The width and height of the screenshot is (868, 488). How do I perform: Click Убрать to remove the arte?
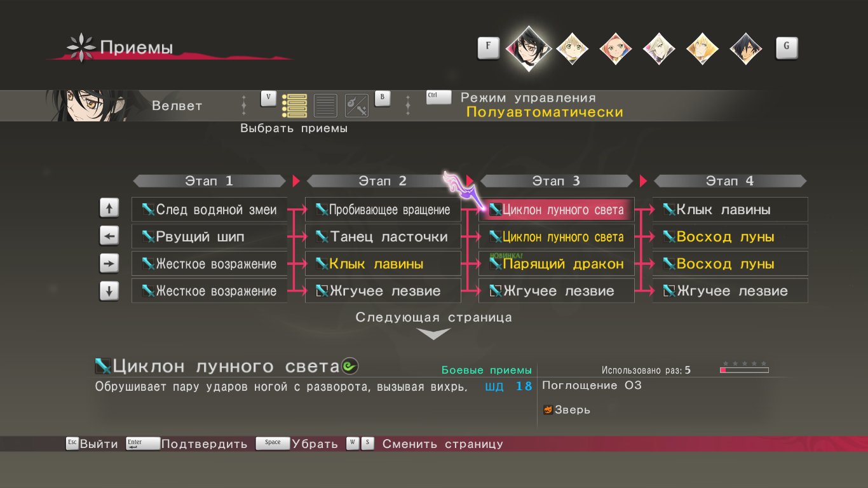click(315, 444)
